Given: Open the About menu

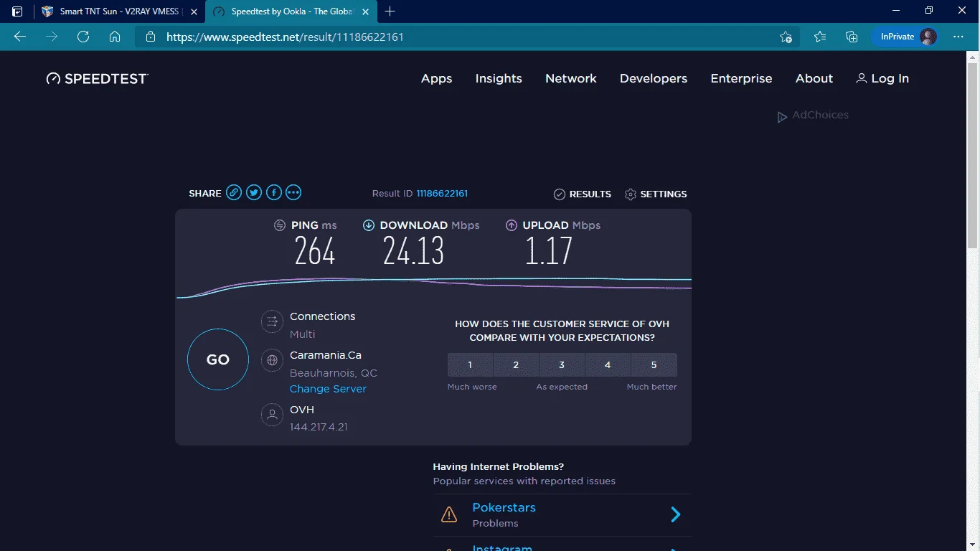Looking at the screenshot, I should (x=814, y=78).
